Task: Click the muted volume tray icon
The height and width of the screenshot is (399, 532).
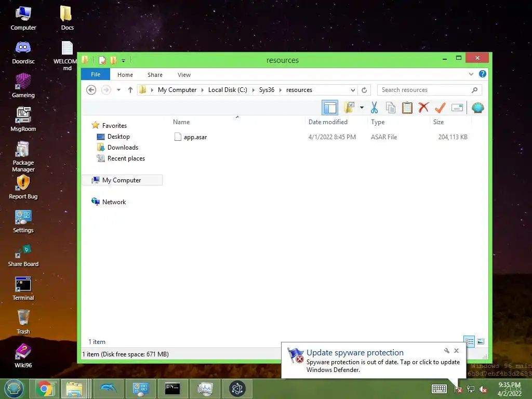Action: coord(483,389)
